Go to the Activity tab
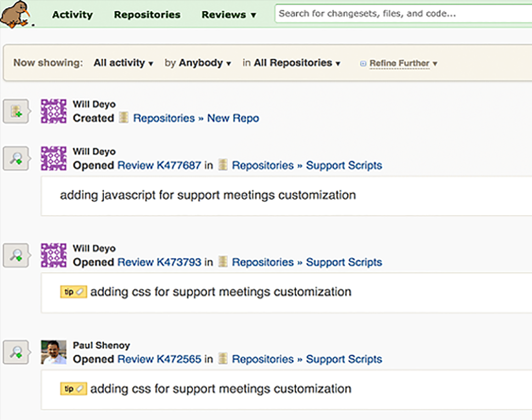The image size is (532, 420). 72,15
